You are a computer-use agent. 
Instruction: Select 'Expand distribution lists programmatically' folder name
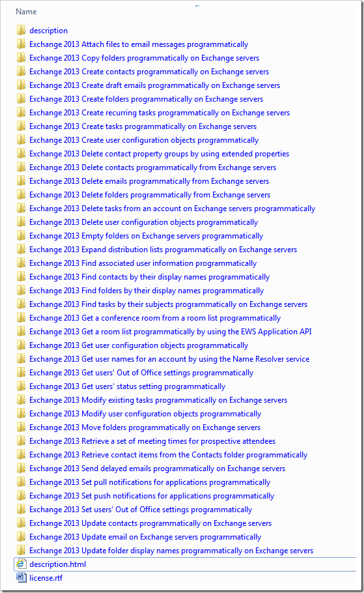pyautogui.click(x=163, y=250)
